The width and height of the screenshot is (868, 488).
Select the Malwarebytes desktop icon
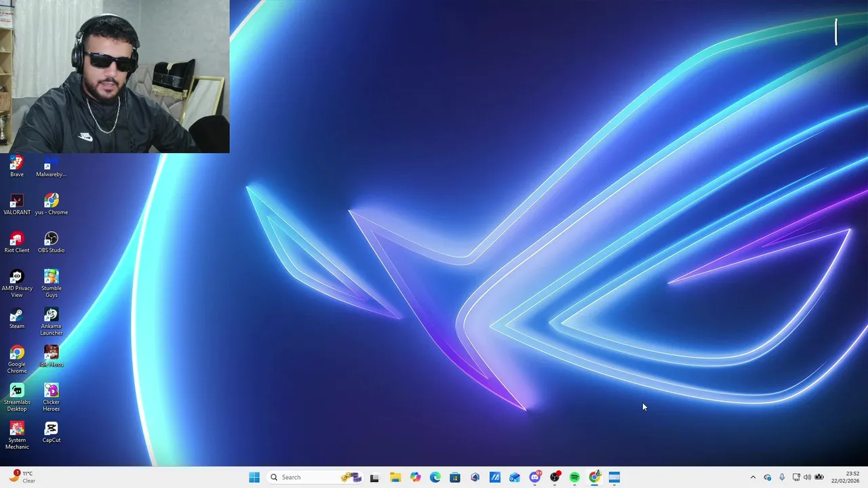point(51,167)
